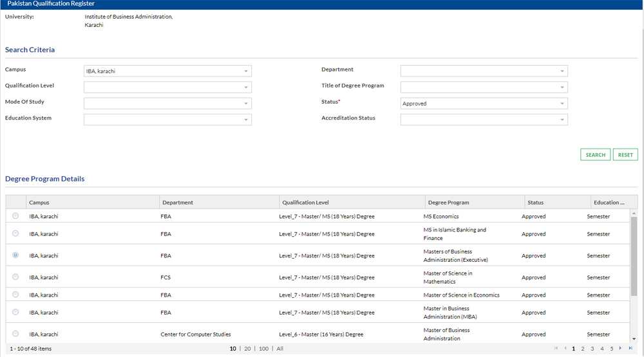
Task: Sort by Degree Program column header
Action: coord(475,202)
